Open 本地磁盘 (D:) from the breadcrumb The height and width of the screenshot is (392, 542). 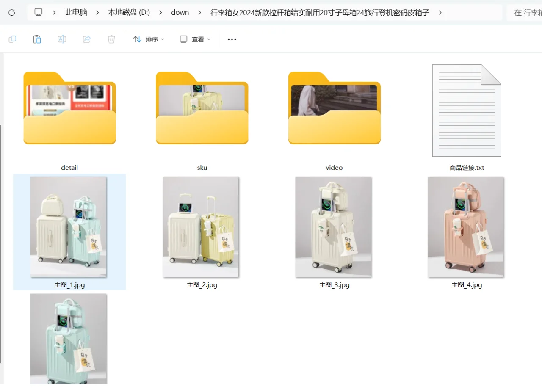tap(129, 12)
